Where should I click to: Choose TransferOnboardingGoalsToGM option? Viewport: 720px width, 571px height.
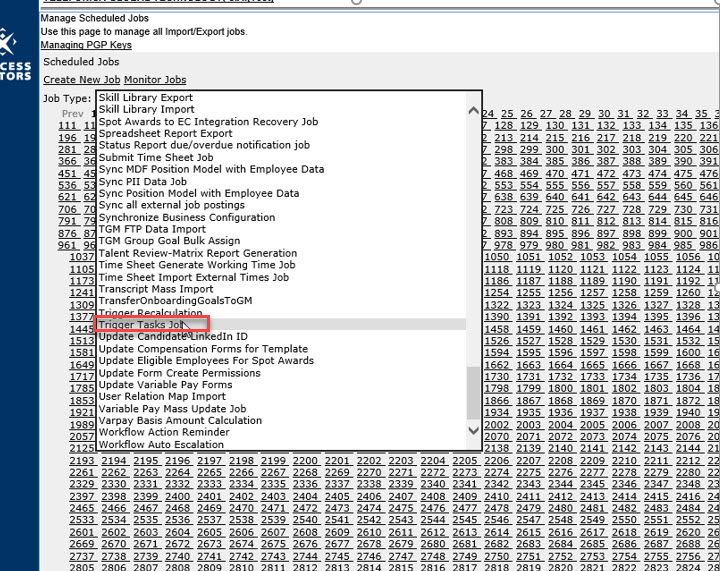point(175,301)
